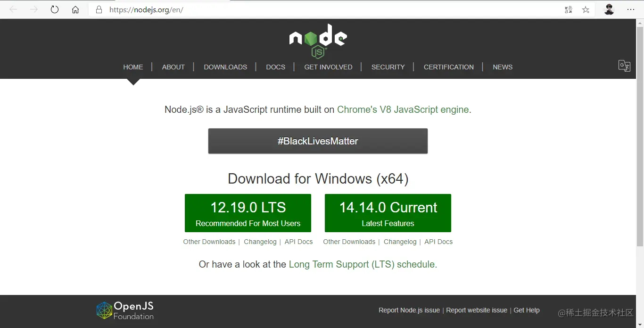Click Report Node.js issue footer link
This screenshot has width=644, height=328.
(x=409, y=310)
